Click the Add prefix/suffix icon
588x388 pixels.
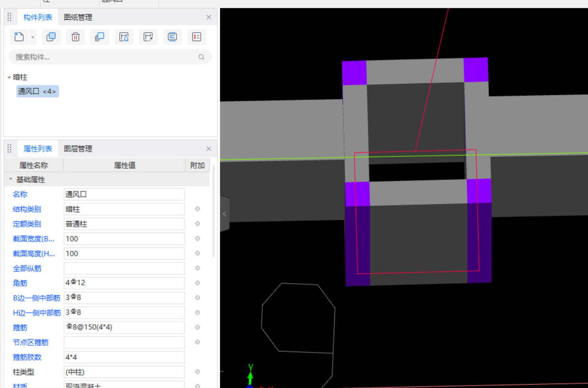click(172, 37)
